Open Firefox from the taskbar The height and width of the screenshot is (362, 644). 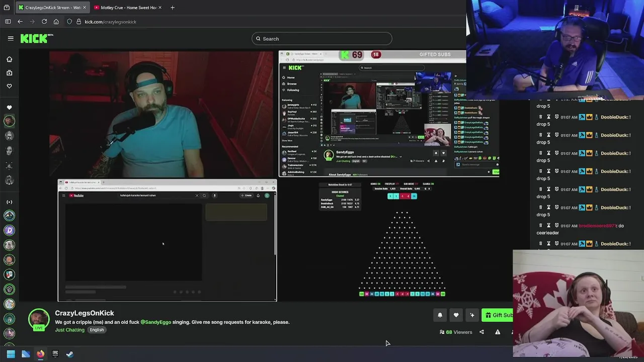(40, 354)
